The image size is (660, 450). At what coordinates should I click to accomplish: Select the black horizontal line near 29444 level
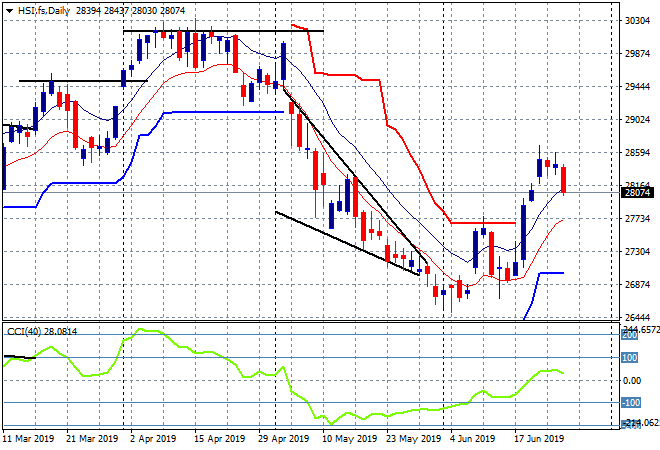83,81
